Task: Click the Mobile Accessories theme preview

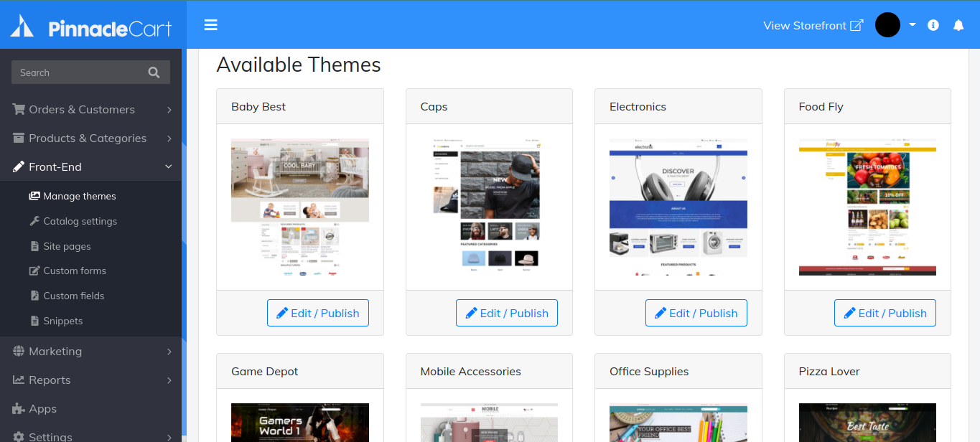Action: (489, 423)
